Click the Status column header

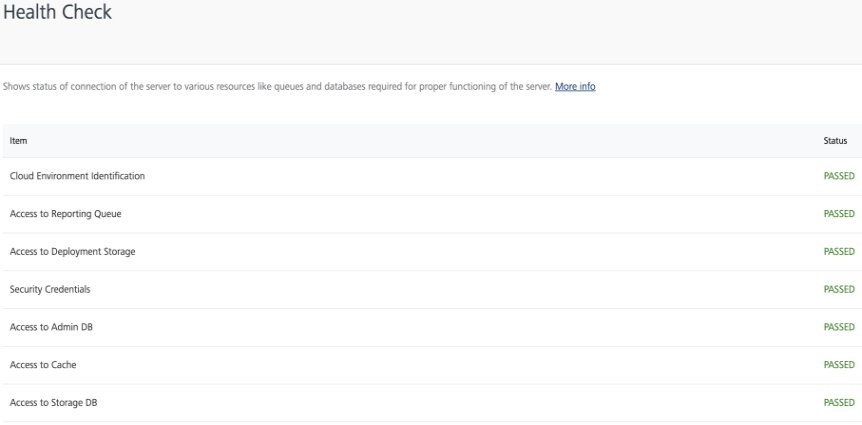(x=834, y=141)
